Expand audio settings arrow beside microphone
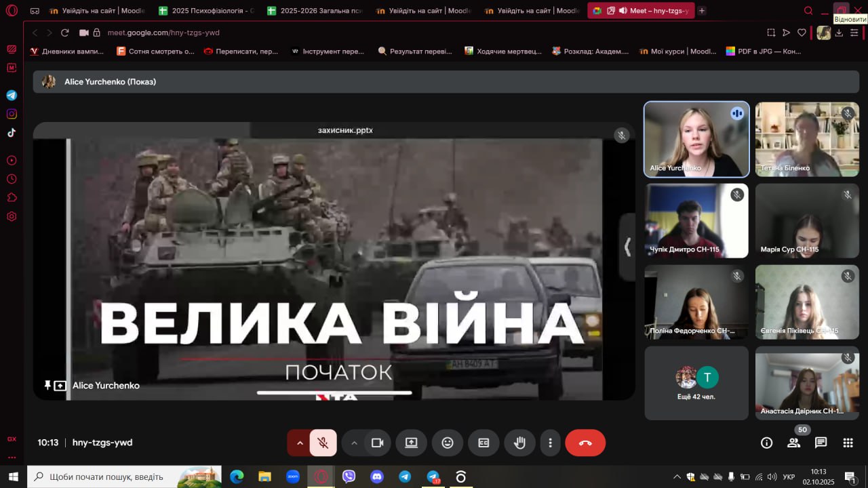This screenshot has width=868, height=488. coord(300,443)
